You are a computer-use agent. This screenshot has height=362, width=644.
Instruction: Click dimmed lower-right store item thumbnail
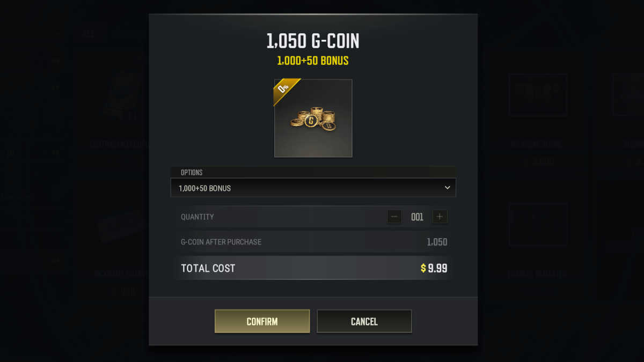(x=538, y=224)
